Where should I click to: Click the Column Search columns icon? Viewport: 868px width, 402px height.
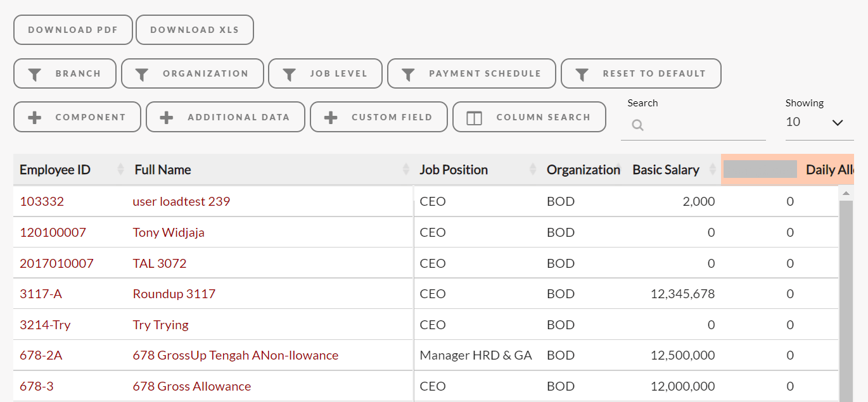(x=475, y=118)
